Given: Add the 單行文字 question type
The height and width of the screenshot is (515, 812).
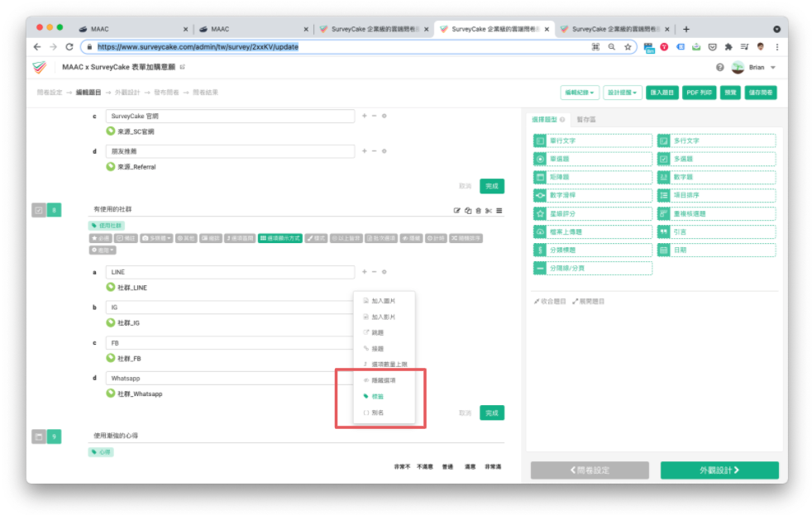Looking at the screenshot, I should (x=592, y=141).
